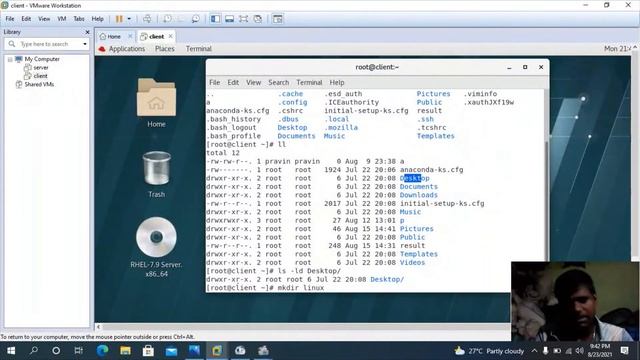Open the GNOME Places menu
Viewport: 640px width, 360px height.
[164, 49]
